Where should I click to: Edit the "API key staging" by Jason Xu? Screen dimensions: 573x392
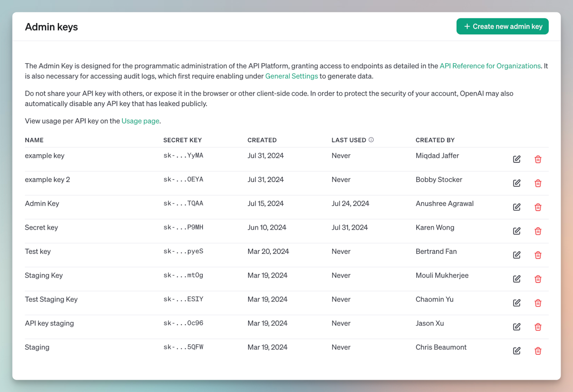tap(516, 327)
